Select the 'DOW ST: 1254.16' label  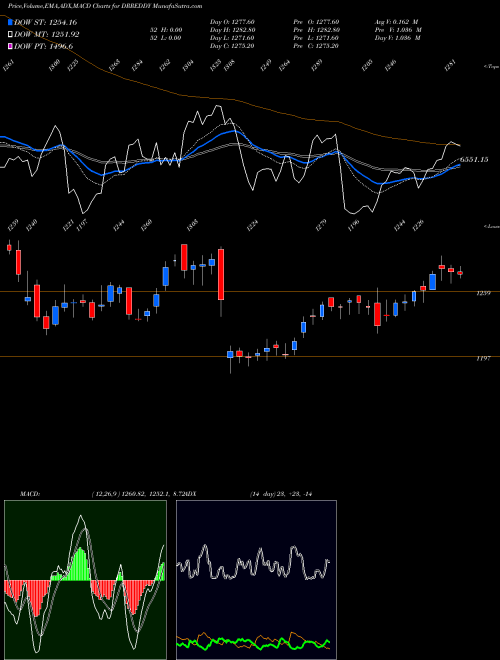point(45,22)
